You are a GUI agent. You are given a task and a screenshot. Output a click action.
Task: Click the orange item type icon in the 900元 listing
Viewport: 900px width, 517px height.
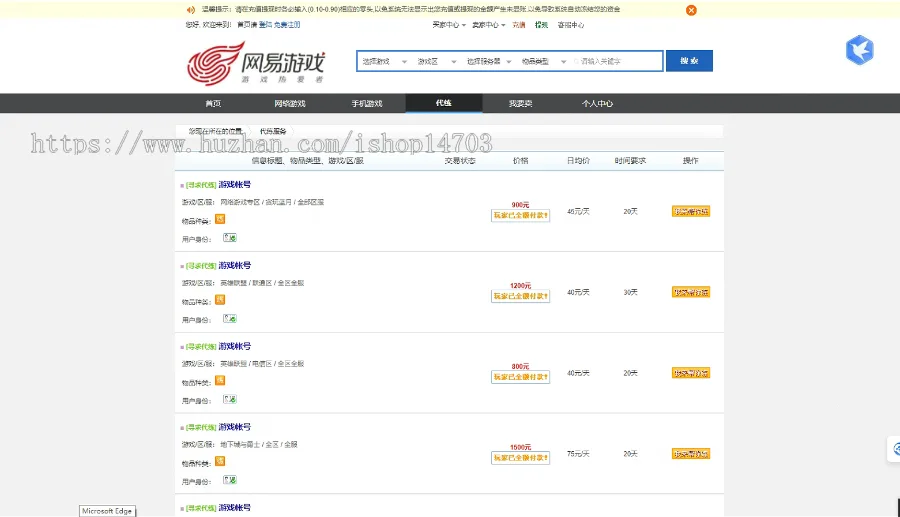click(x=220, y=219)
